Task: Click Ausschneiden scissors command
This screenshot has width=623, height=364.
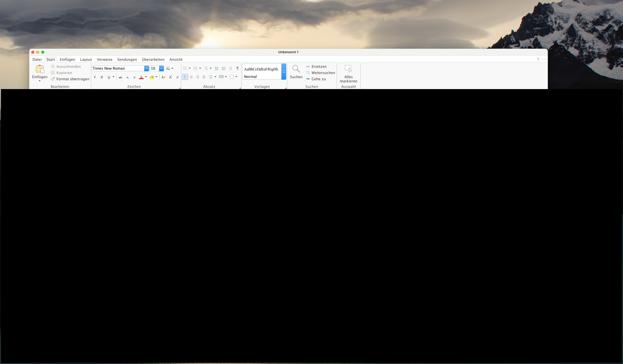Action: click(66, 67)
